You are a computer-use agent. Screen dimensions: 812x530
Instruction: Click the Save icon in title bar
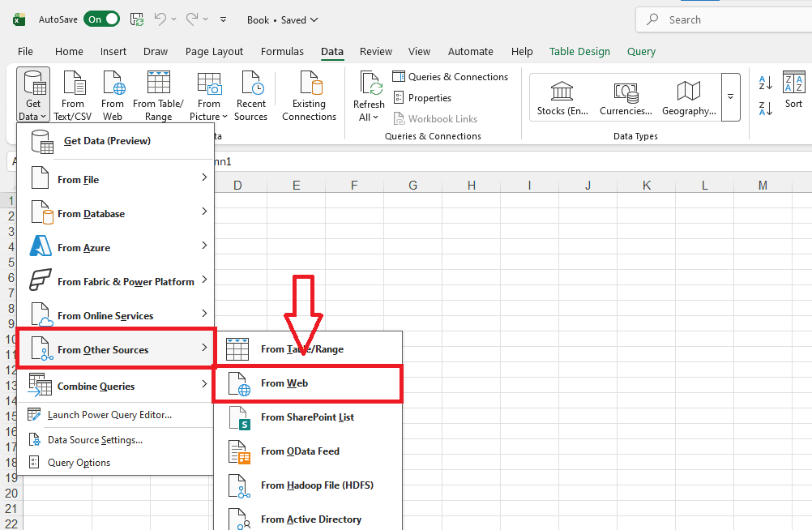click(137, 19)
